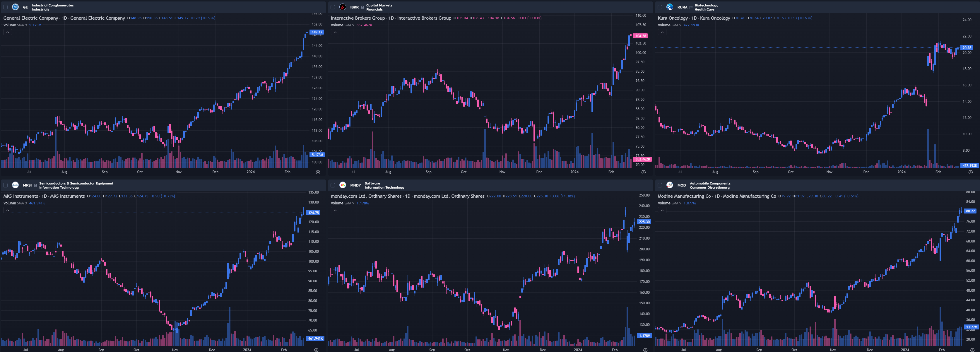Click the General Electric logo icon
This screenshot has height=352, width=980.
tap(15, 7)
